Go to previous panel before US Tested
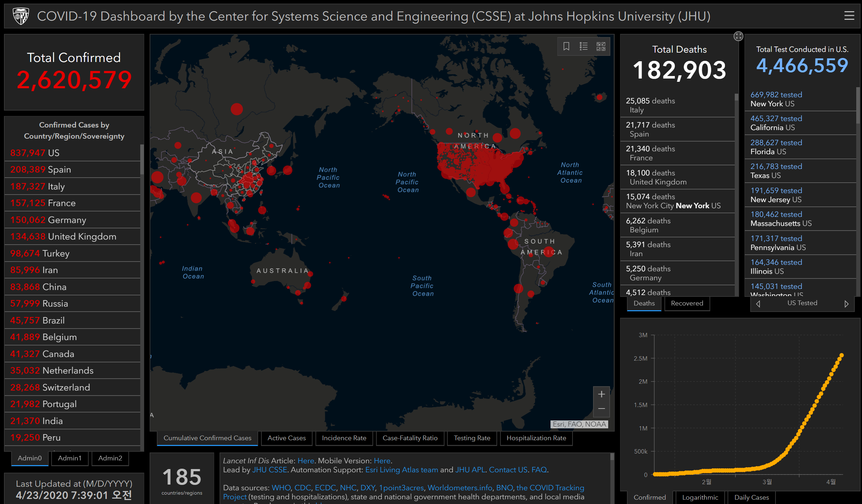862x504 pixels. pos(758,304)
